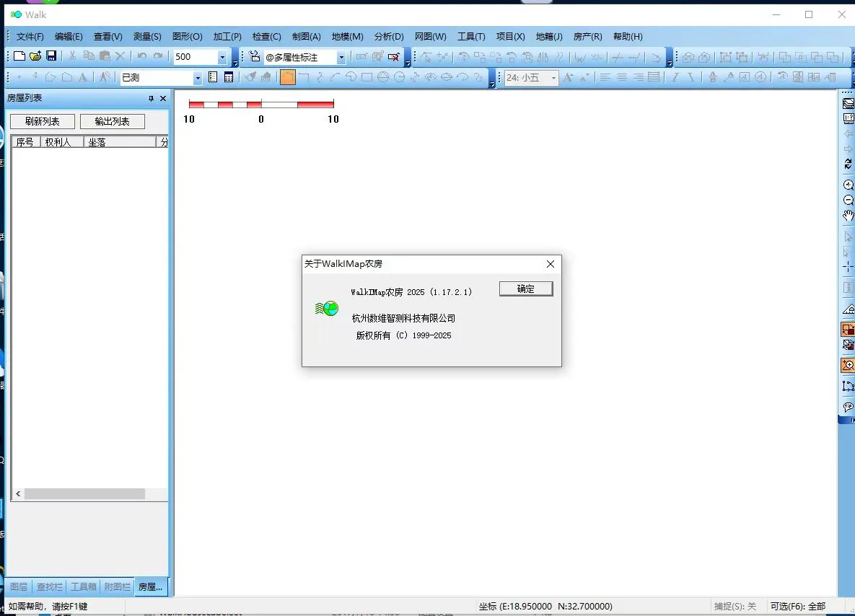Click the triangle ruler measure icon
Screen dimensions: 855x616
click(848, 309)
